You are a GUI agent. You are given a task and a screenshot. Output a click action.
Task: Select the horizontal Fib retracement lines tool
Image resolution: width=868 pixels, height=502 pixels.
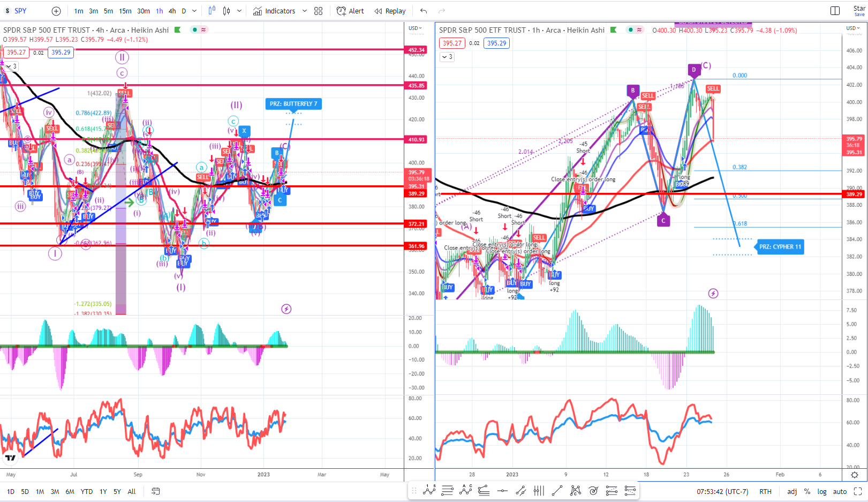click(448, 490)
